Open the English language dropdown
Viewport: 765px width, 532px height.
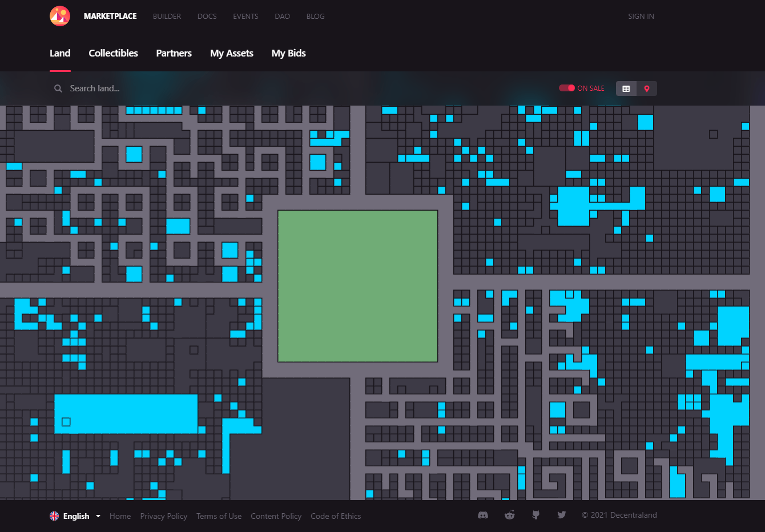point(75,516)
